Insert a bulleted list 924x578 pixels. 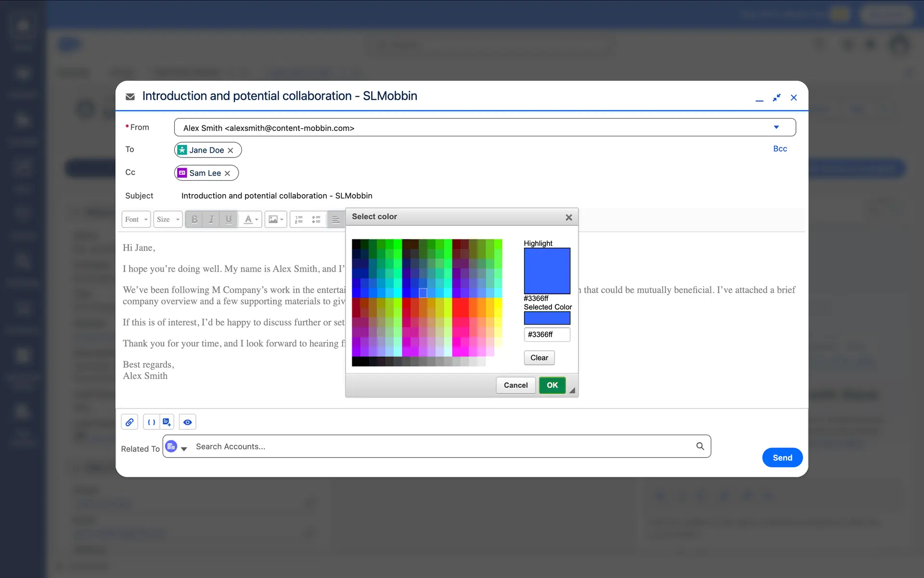click(316, 220)
